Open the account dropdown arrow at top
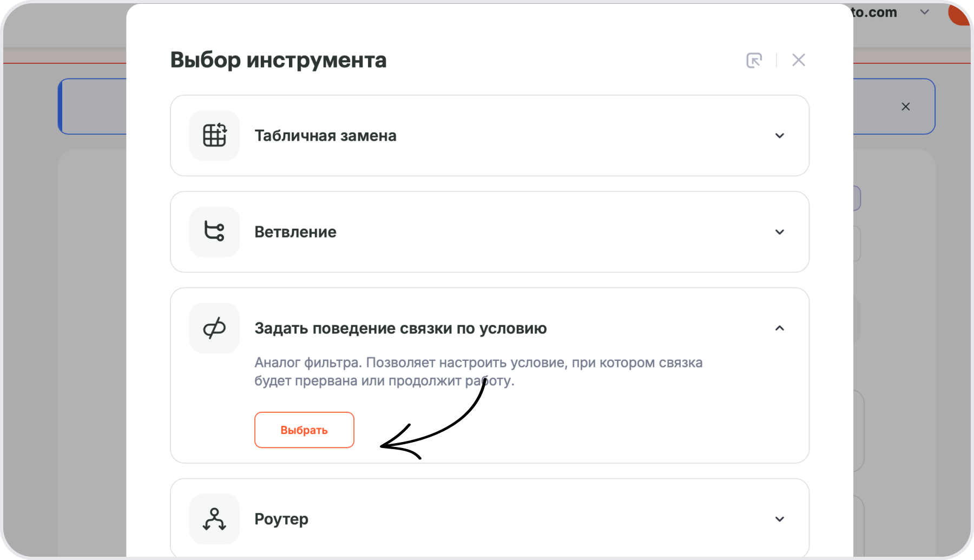974x560 pixels. 925,12
